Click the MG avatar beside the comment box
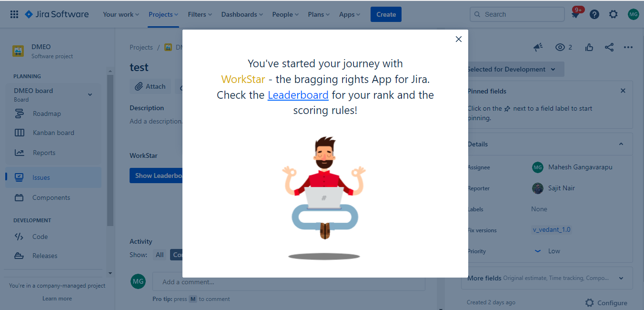644x310 pixels. coord(138,281)
